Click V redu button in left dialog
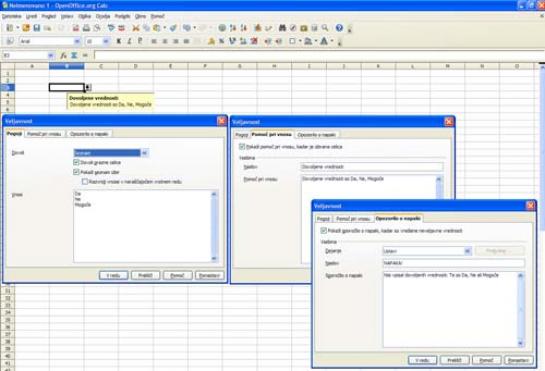Viewport: 545px width, 371px height. 113,275
